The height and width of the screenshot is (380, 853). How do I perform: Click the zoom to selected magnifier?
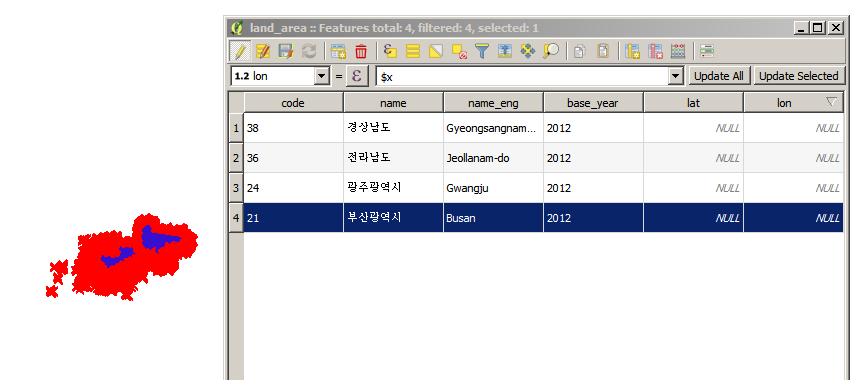point(551,51)
